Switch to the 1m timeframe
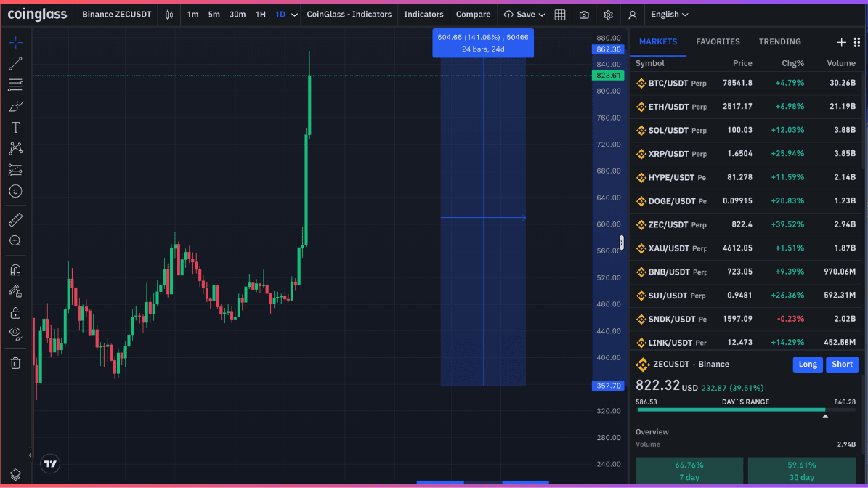This screenshot has height=488, width=868. coord(192,15)
